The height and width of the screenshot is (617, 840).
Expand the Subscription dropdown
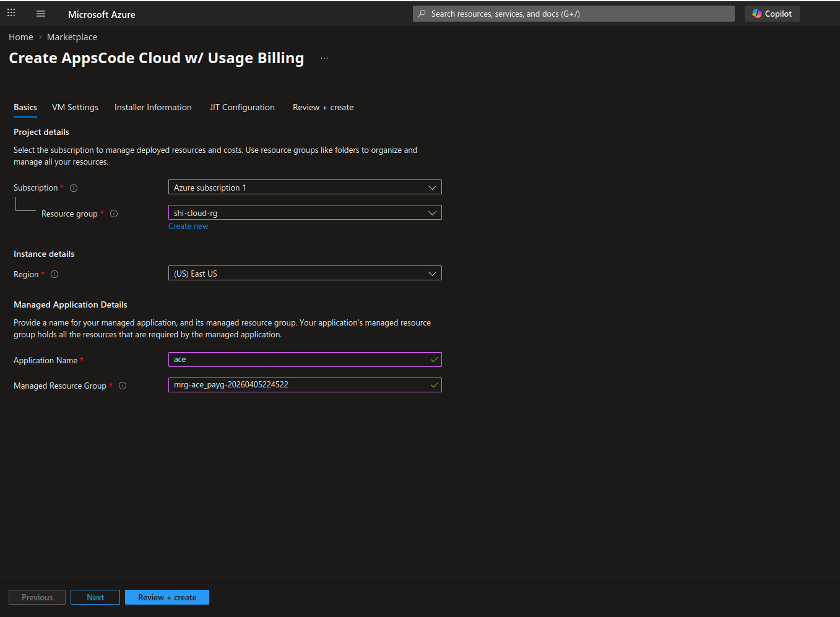coord(305,188)
